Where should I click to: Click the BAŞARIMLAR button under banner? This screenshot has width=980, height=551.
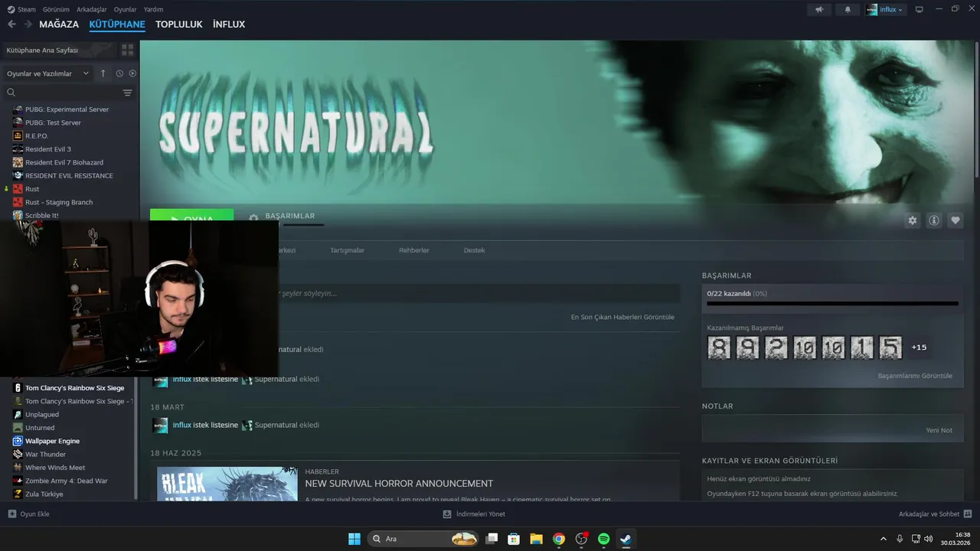(x=290, y=216)
